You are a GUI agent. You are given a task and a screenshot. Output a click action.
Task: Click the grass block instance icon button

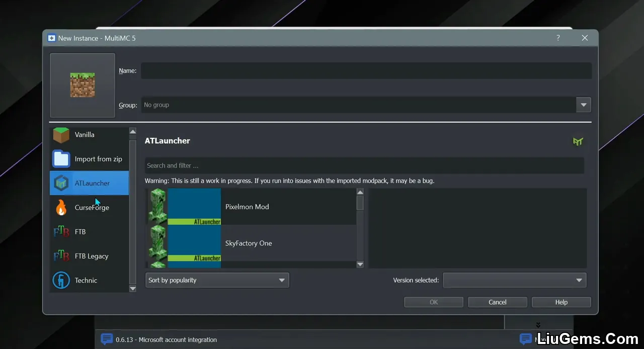coord(83,85)
